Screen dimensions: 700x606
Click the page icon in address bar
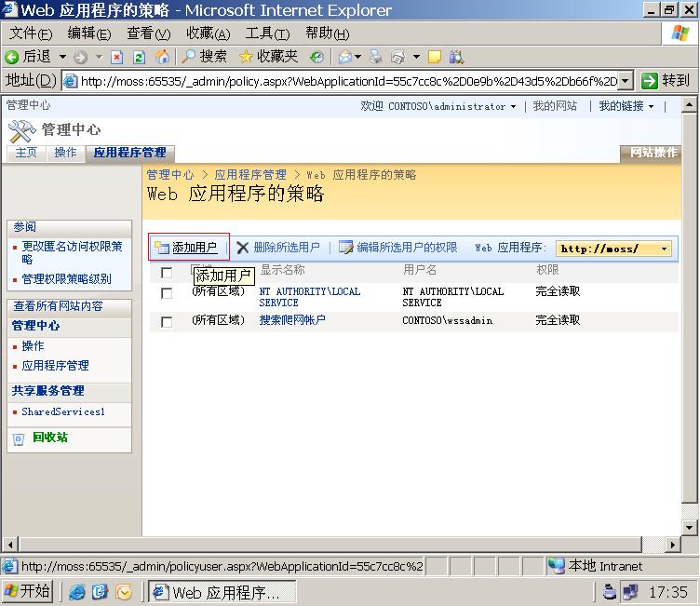click(70, 81)
